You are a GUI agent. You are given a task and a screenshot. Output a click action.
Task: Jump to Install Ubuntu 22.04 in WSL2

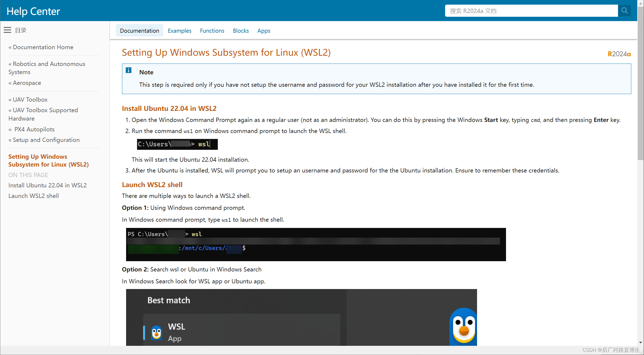pyautogui.click(x=48, y=185)
